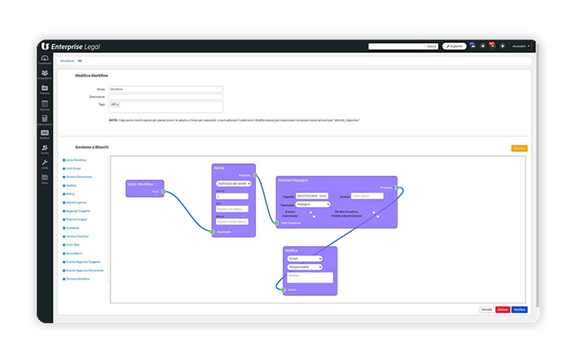Click the Ore field in Attesa block
The width and height of the screenshot is (576, 362).
coord(232,209)
